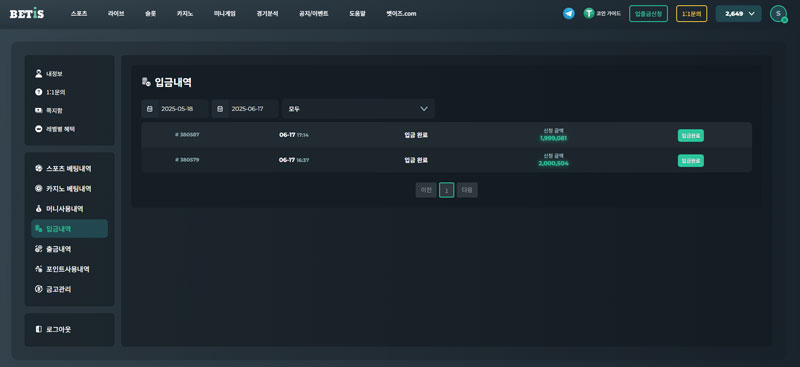The width and height of the screenshot is (800, 367).
Task: Open the Tether coin guide icon
Action: [589, 14]
